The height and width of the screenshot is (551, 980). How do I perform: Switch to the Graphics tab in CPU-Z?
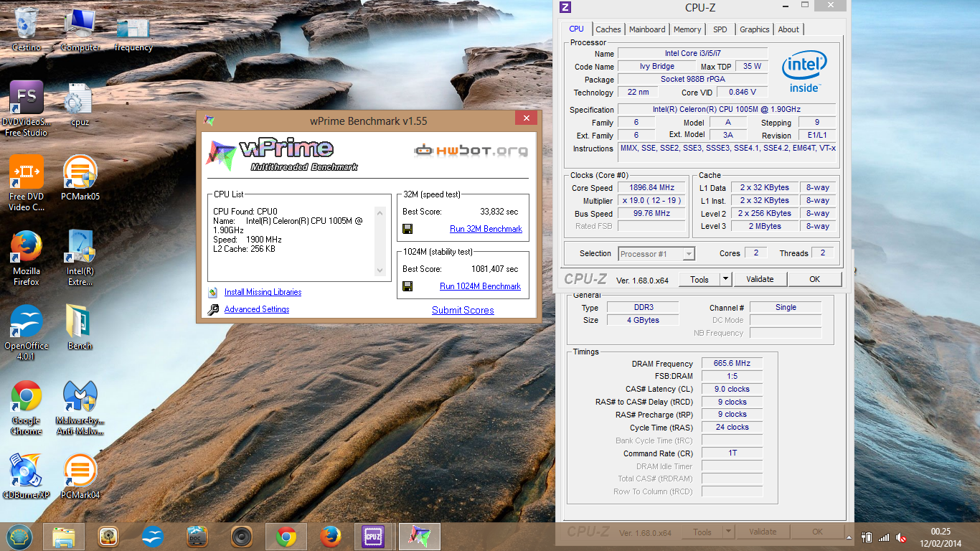click(x=755, y=29)
